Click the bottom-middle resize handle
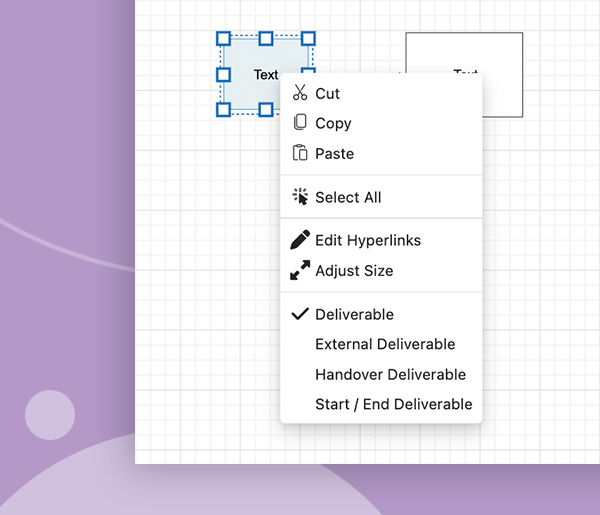 point(266,110)
